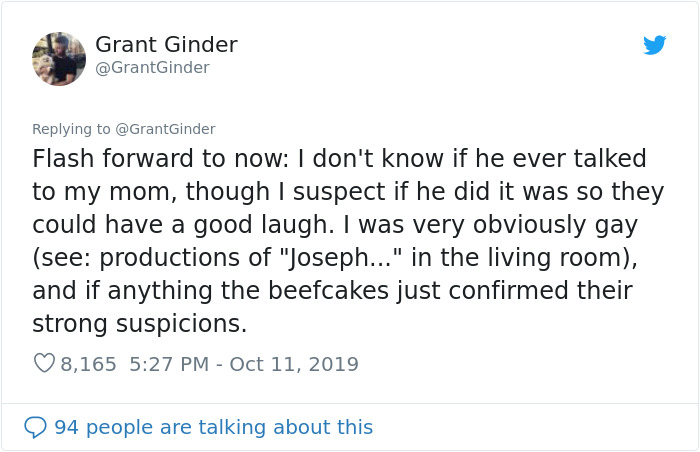Open '94 people are talking about this'
The height and width of the screenshot is (452, 700).
point(213,428)
